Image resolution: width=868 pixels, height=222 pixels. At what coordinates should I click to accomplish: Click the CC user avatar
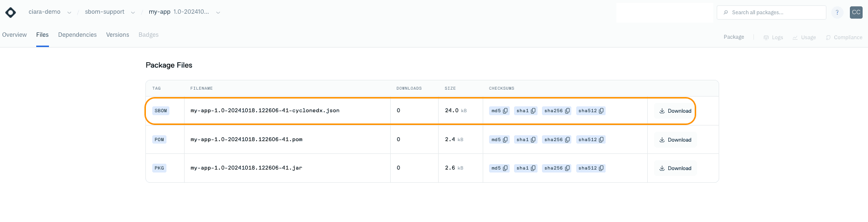tap(856, 13)
